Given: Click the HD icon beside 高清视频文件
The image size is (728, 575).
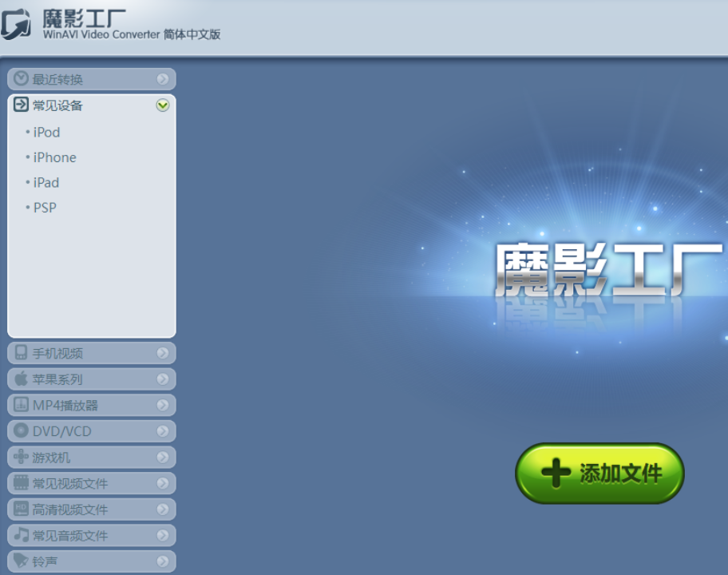Looking at the screenshot, I should 21,508.
